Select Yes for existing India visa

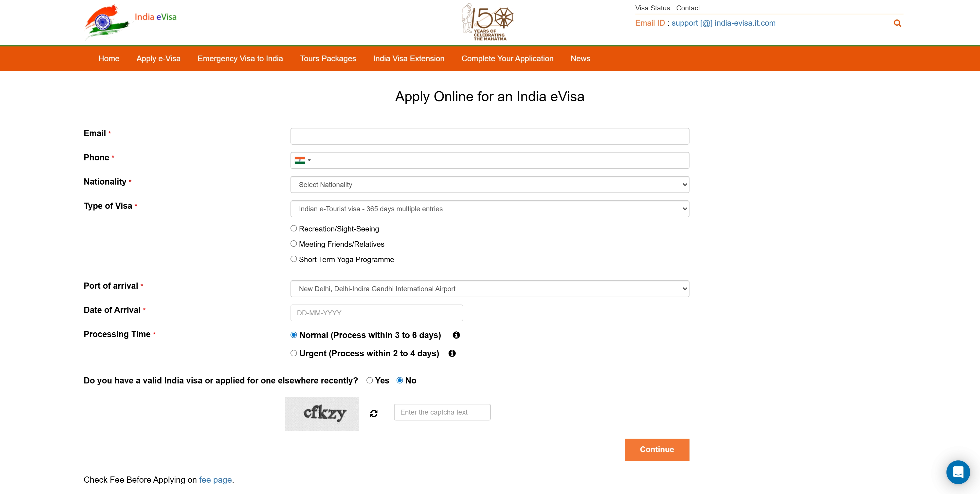click(x=369, y=380)
